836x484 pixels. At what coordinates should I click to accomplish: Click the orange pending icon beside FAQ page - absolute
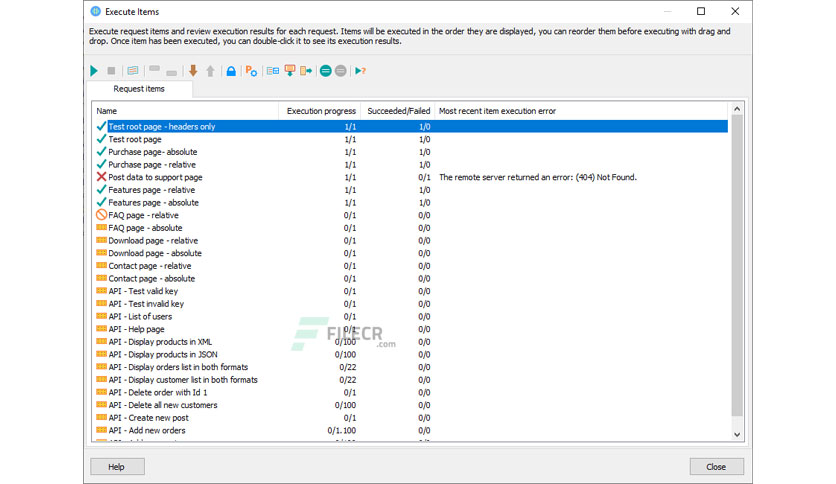[x=101, y=227]
